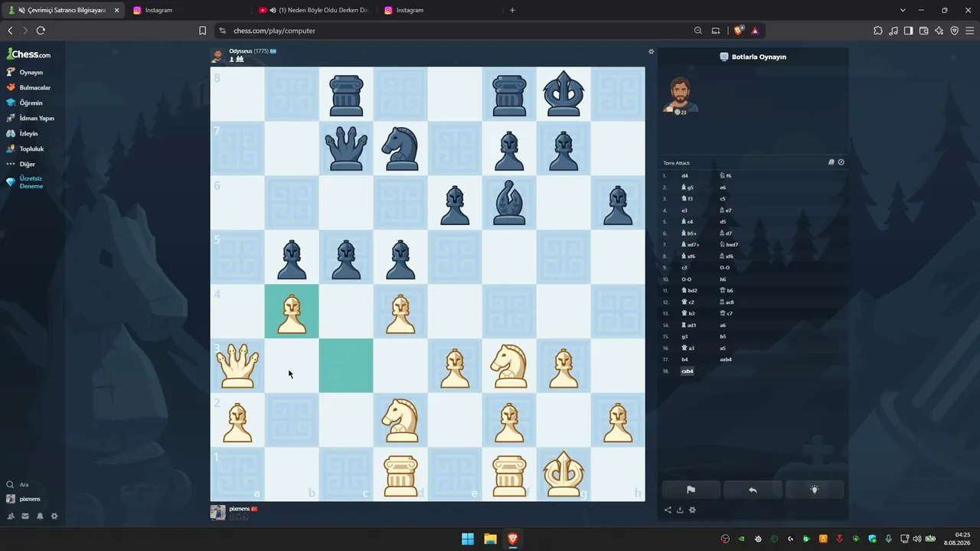Click the round icon right of Torre Attack

841,162
